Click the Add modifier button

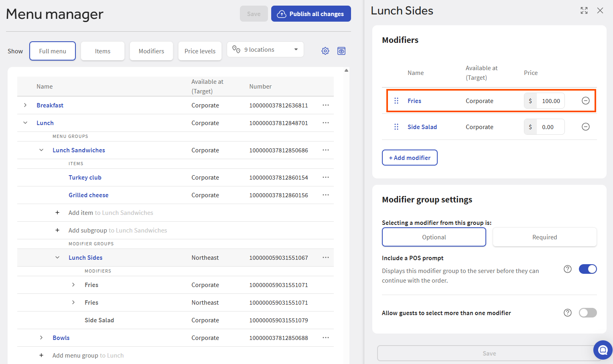click(410, 158)
